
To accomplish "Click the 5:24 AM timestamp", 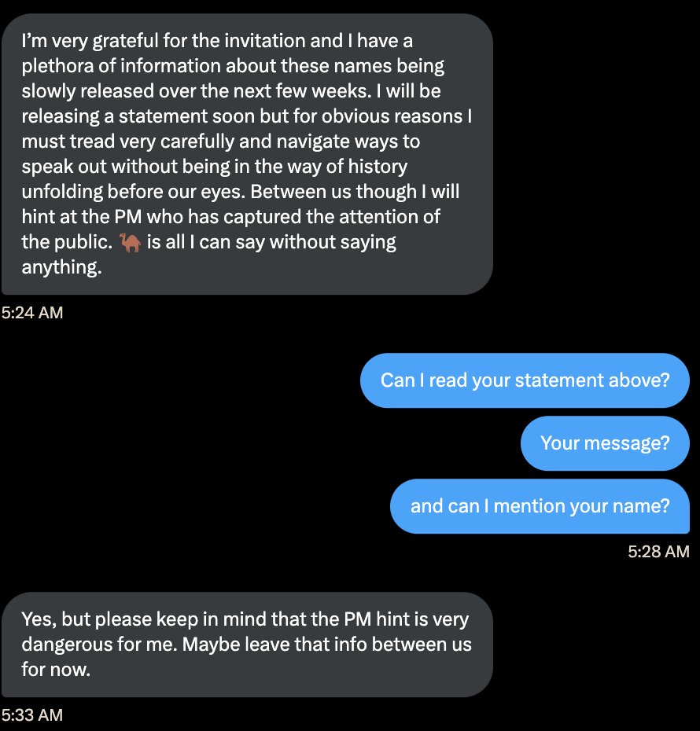I will tap(32, 313).
